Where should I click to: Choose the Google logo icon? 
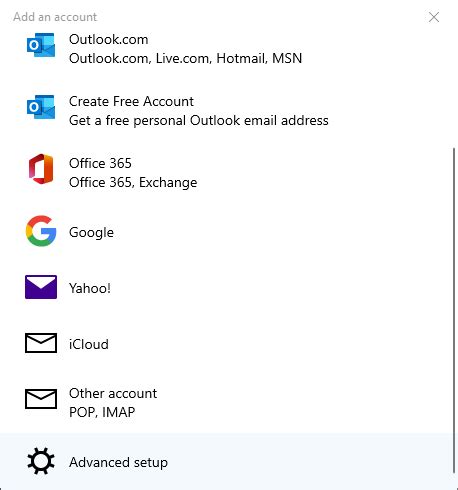coord(41,231)
